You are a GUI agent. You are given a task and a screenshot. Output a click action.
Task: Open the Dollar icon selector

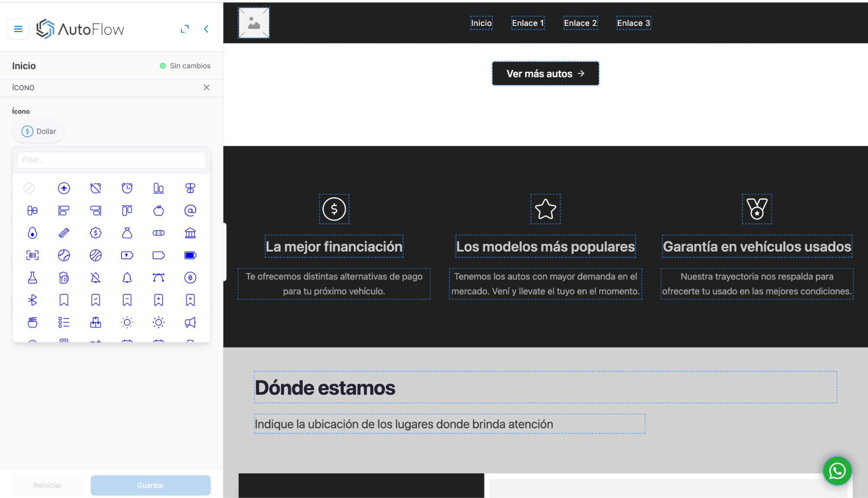38,131
